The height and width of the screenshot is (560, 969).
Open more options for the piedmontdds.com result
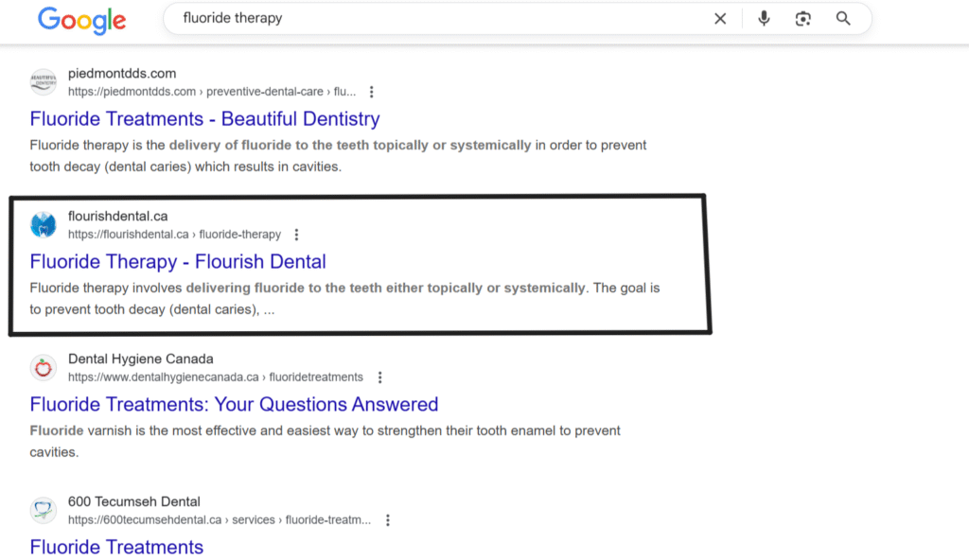coord(371,92)
